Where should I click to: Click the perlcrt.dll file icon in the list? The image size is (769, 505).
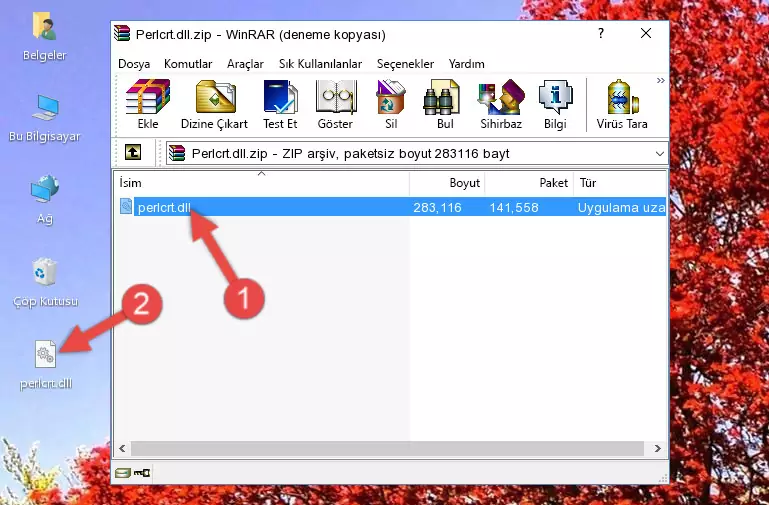126,206
